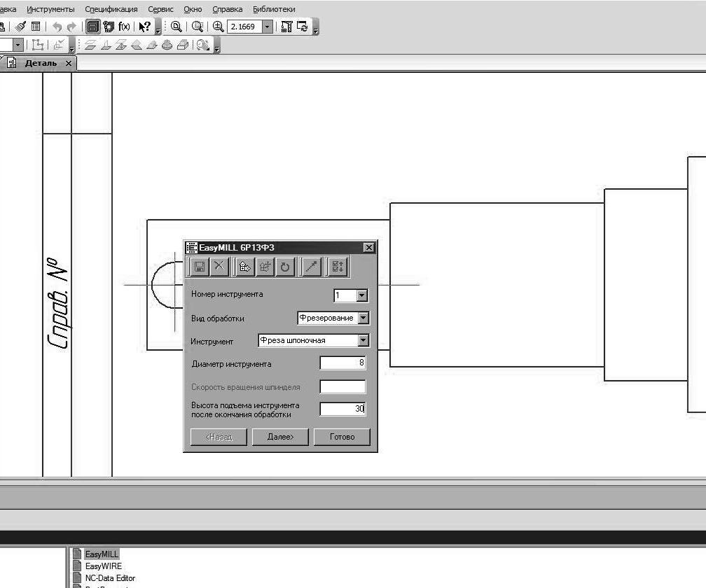This screenshot has width=706, height=588.
Task: Open the Справка menu
Action: click(228, 9)
